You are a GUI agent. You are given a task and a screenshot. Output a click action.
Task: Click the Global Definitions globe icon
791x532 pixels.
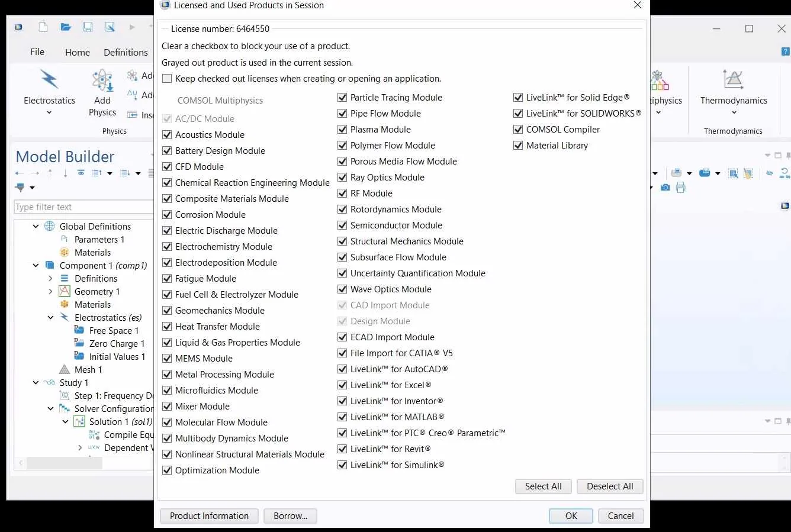click(x=50, y=226)
